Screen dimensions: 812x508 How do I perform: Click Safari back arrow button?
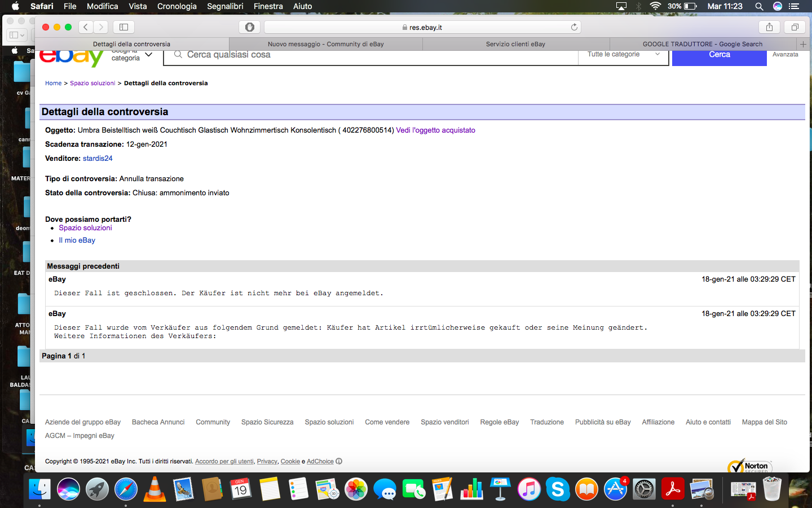point(86,27)
